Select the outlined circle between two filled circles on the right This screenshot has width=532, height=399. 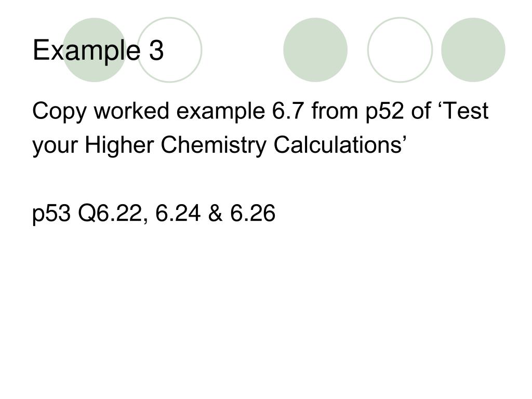pyautogui.click(x=400, y=50)
